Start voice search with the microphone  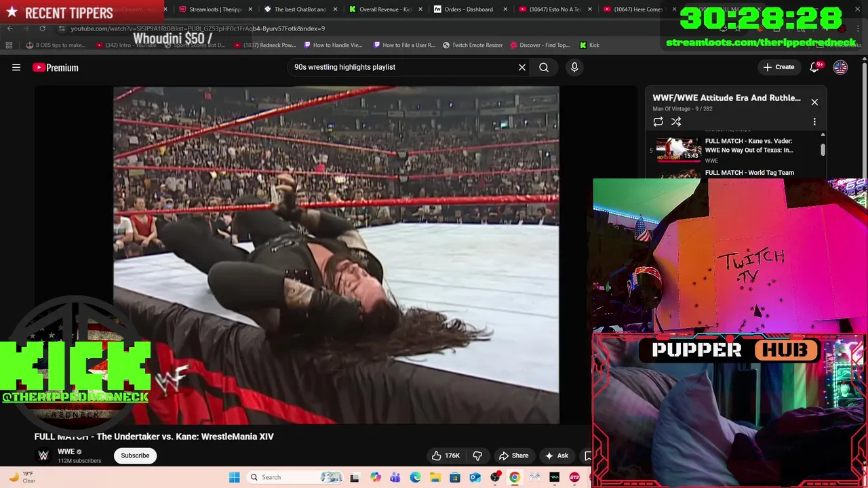point(574,67)
